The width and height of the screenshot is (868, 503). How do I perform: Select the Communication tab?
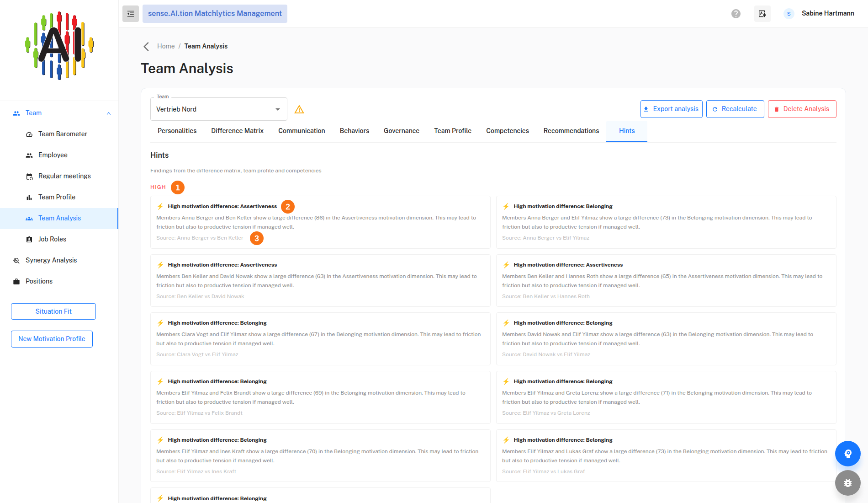coord(302,131)
